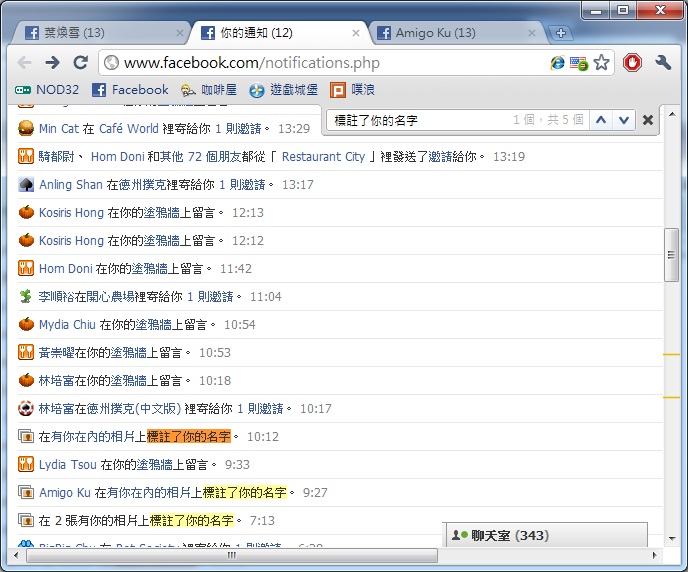
Task: Open the Chrome wrench menu
Action: (663, 63)
